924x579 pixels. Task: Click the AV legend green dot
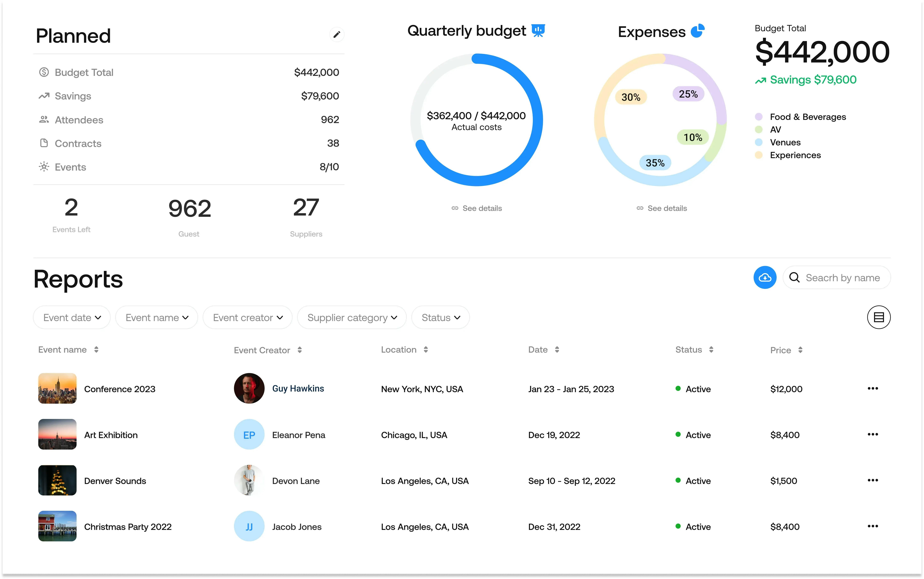759,129
